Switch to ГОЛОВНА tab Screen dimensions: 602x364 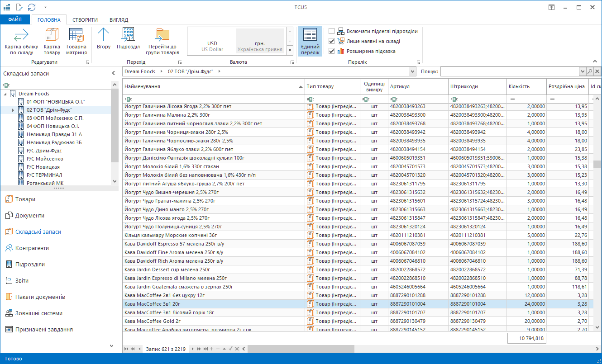(x=49, y=20)
